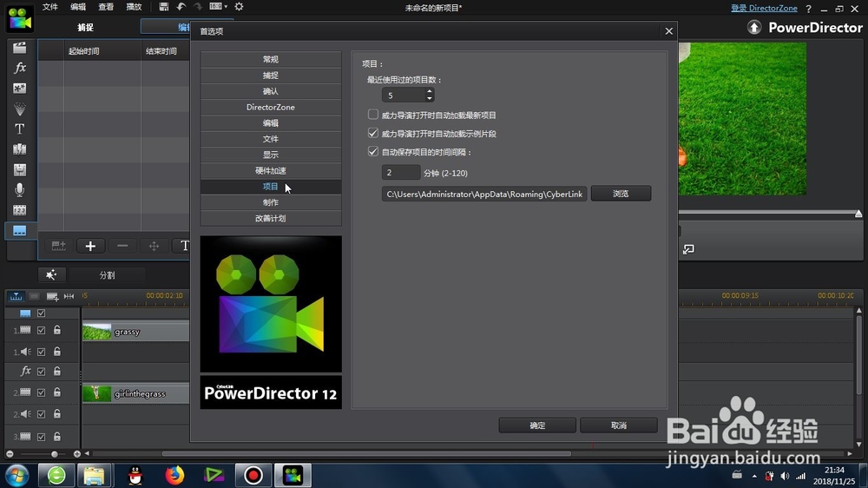
Task: Click the undock preview window icon
Action: point(688,249)
